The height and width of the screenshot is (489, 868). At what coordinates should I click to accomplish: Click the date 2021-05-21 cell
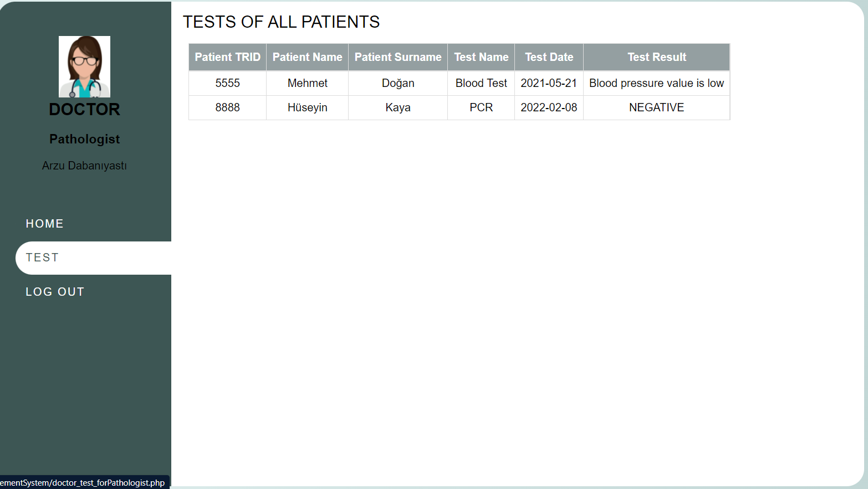(549, 83)
